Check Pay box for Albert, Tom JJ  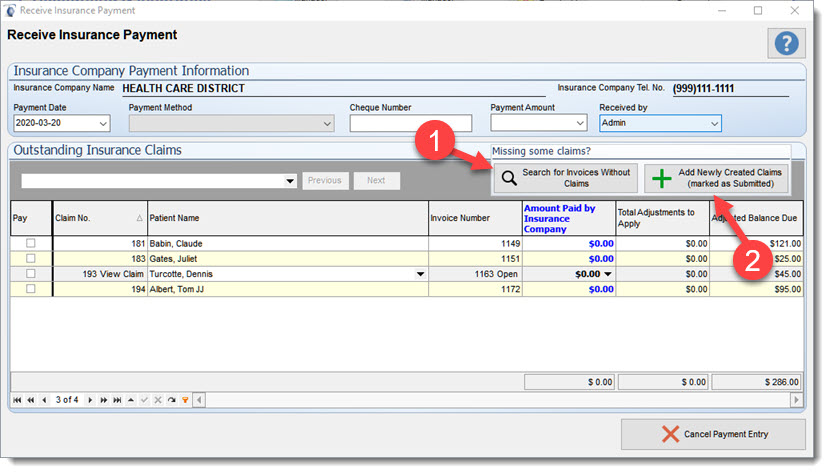tap(31, 289)
